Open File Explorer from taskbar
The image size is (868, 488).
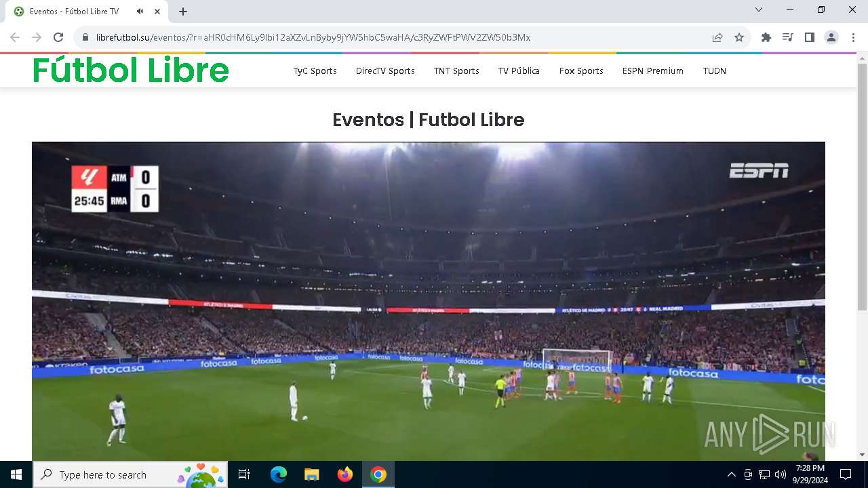[x=311, y=474]
